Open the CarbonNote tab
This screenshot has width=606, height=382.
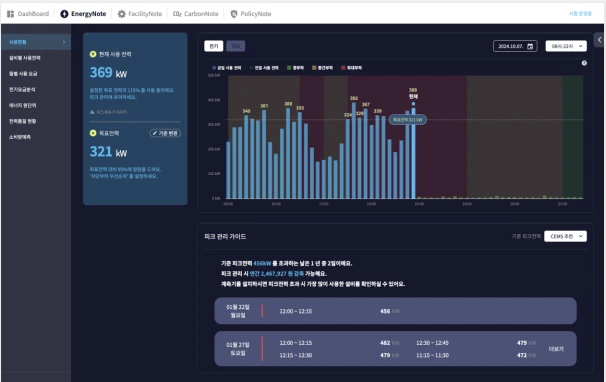[196, 14]
